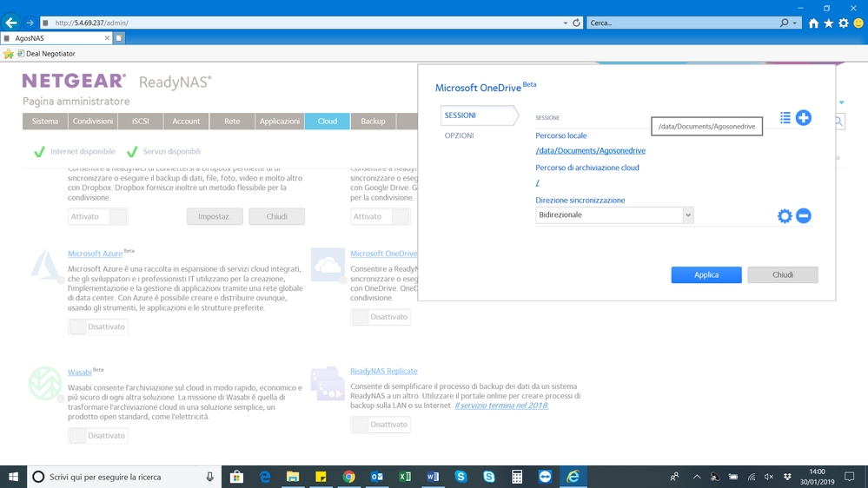The image size is (868, 488).
Task: Click the smiley feedback icon
Action: [x=858, y=23]
